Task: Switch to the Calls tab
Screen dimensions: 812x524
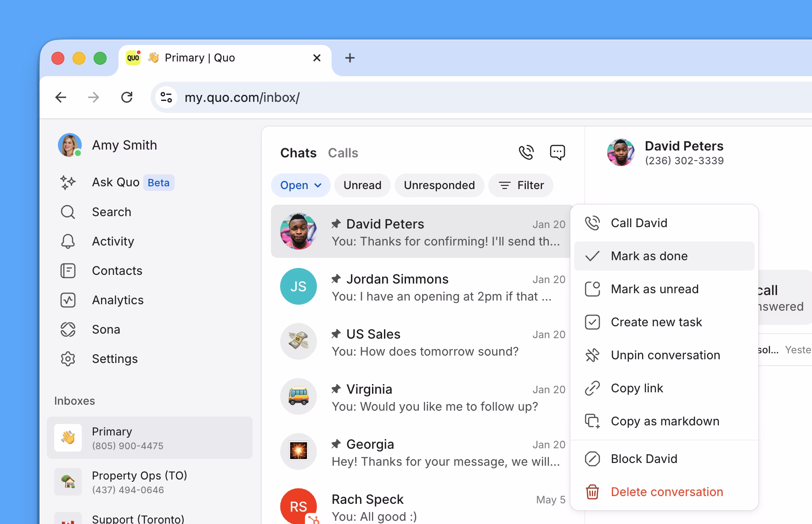Action: [343, 153]
